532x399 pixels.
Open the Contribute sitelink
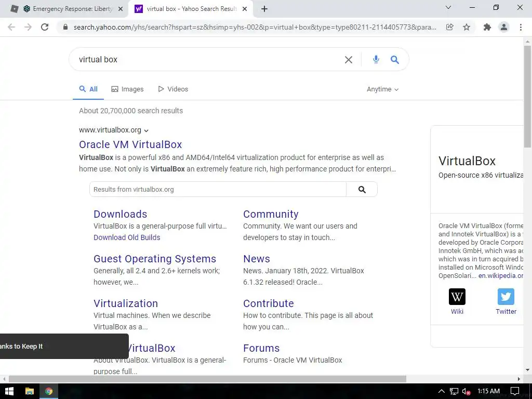click(269, 303)
